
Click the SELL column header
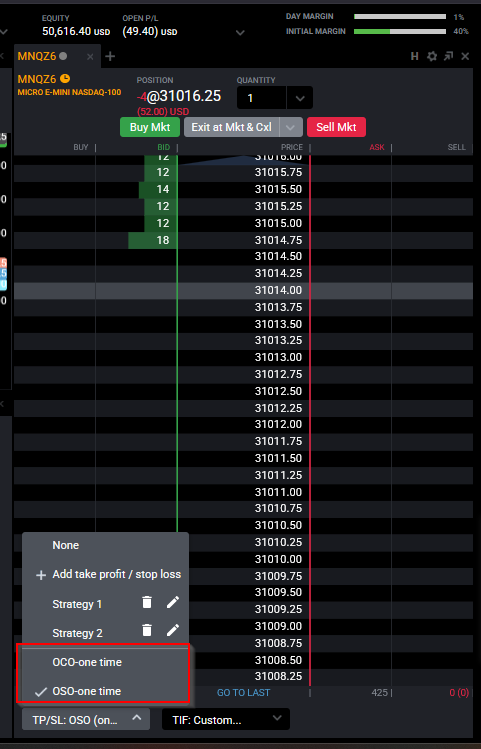(x=457, y=147)
